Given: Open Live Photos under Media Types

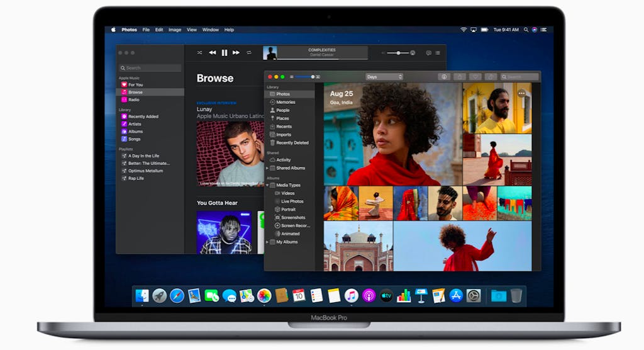Looking at the screenshot, I should (289, 201).
